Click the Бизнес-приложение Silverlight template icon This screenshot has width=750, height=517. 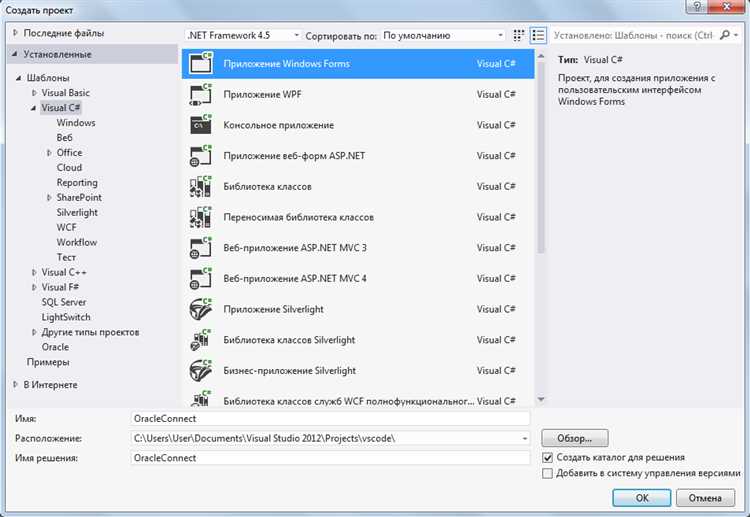[201, 371]
